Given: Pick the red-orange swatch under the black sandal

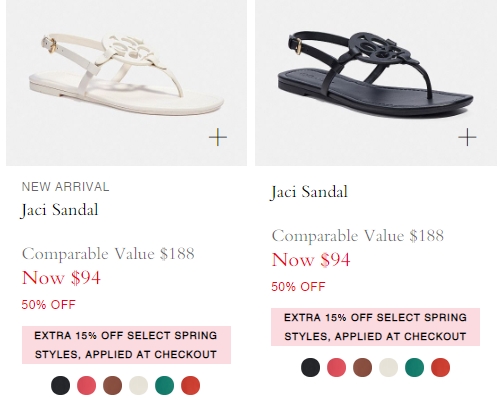Looking at the screenshot, I should click(x=440, y=367).
